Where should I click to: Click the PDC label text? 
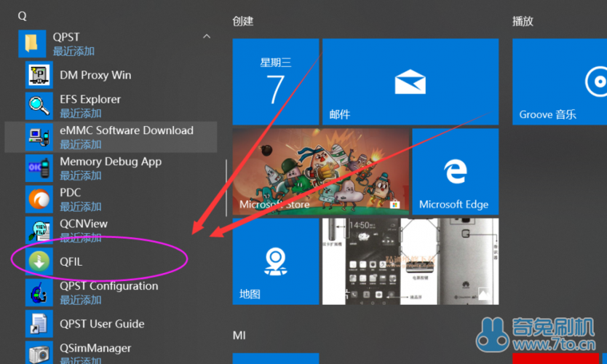point(71,192)
